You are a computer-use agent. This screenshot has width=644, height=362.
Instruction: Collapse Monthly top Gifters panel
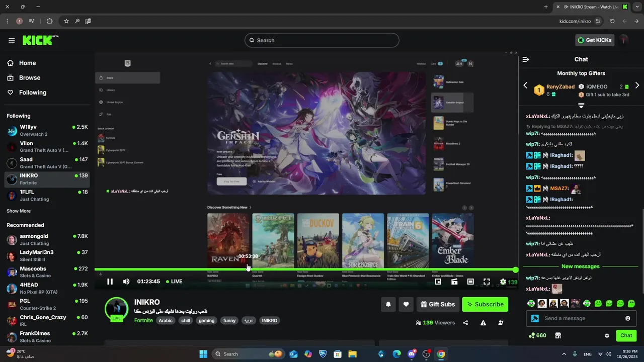(x=581, y=105)
